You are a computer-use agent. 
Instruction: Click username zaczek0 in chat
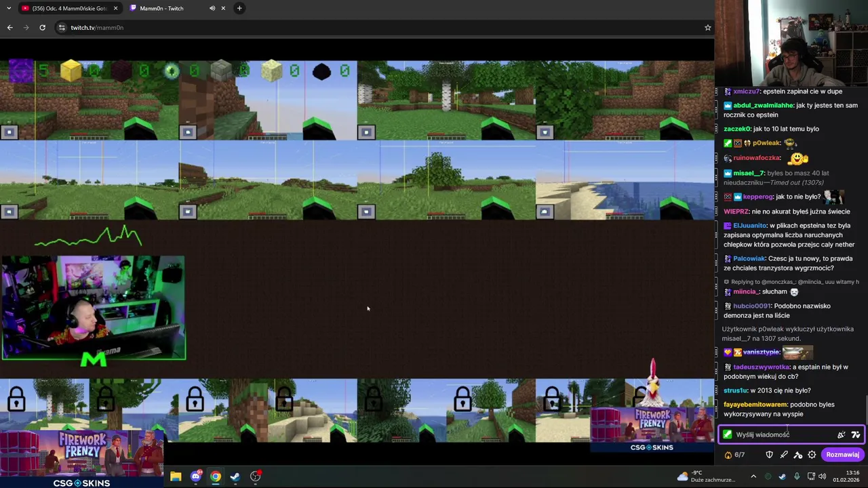point(737,129)
